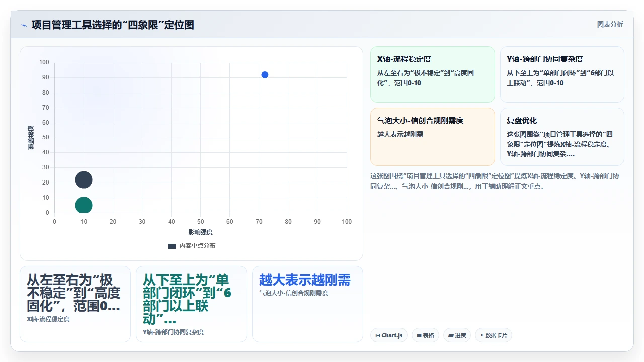
Task: Click the 影响强度 x-axis title
Action: (200, 232)
